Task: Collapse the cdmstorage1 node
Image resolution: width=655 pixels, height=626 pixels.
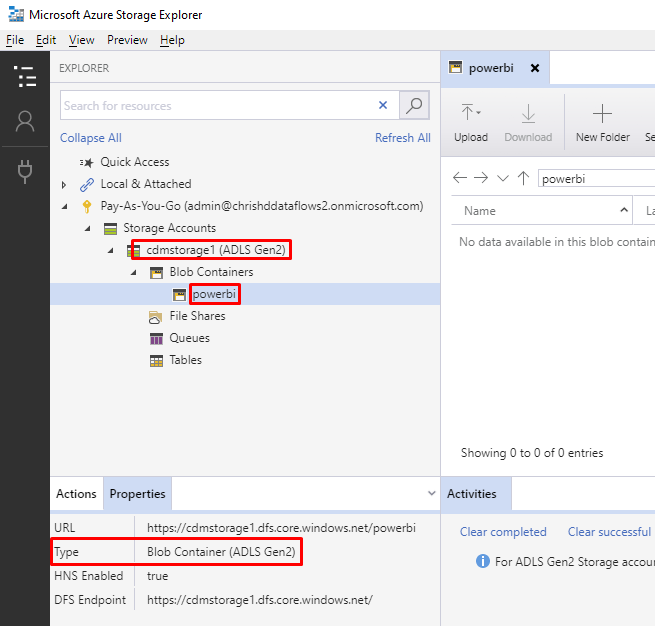Action: pyautogui.click(x=111, y=251)
